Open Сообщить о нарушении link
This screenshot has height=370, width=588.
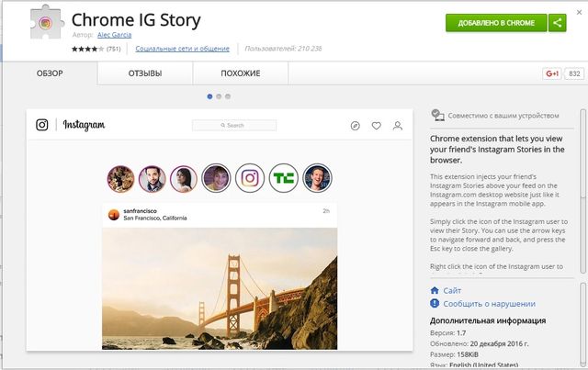coord(490,304)
